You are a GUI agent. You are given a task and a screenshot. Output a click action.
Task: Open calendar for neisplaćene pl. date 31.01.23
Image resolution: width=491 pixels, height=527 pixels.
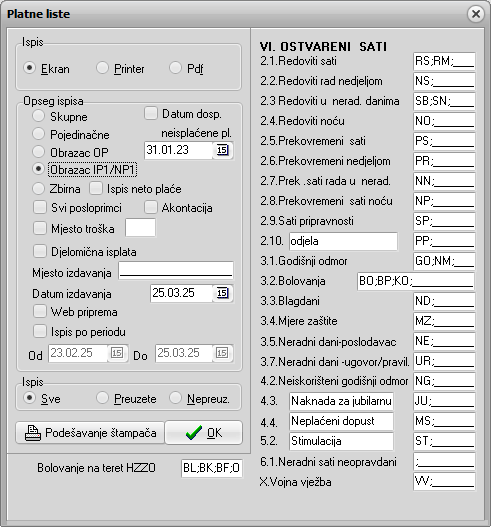click(222, 150)
